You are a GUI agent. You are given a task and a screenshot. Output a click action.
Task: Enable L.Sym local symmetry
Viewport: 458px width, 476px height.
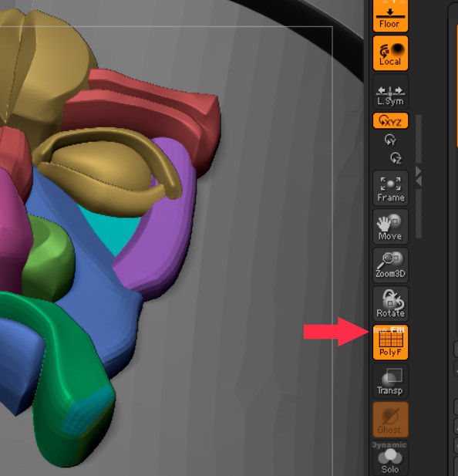pyautogui.click(x=390, y=92)
